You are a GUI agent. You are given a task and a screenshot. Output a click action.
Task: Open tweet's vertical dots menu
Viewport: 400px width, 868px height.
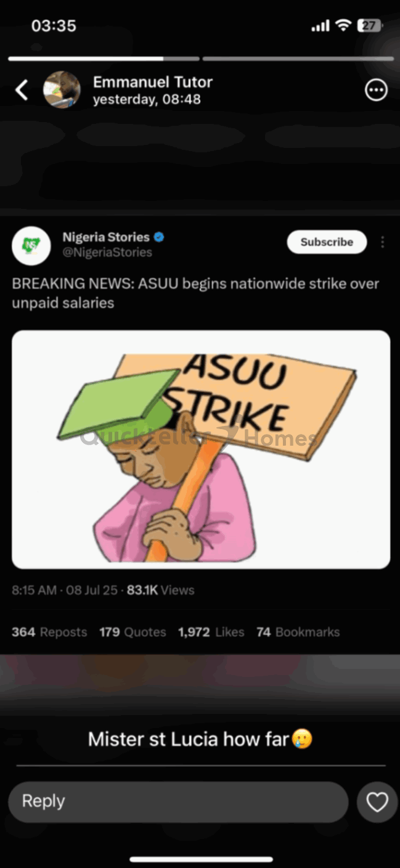coord(383,242)
